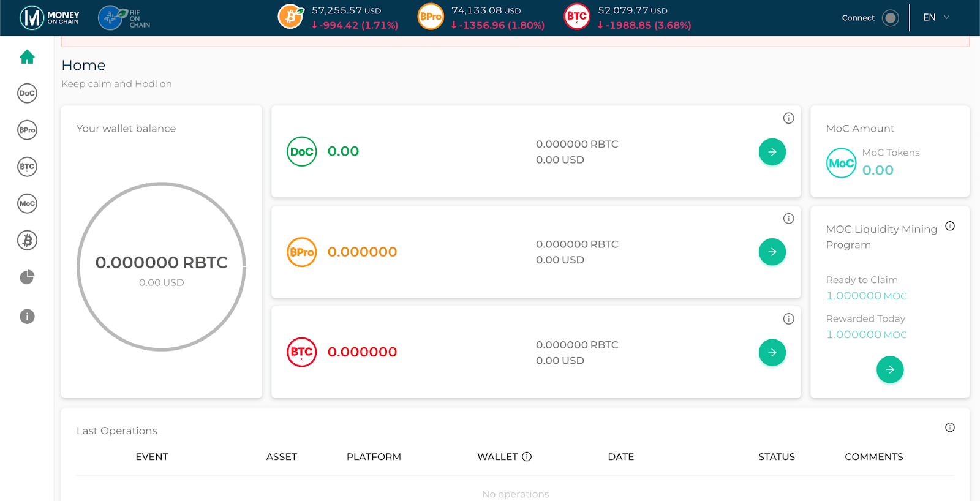Click the BTCx price icon in header
This screenshot has height=501, width=980.
click(577, 17)
